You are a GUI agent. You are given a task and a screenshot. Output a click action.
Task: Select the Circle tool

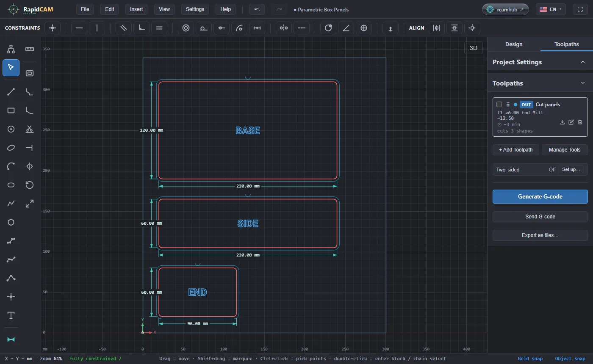tap(11, 129)
